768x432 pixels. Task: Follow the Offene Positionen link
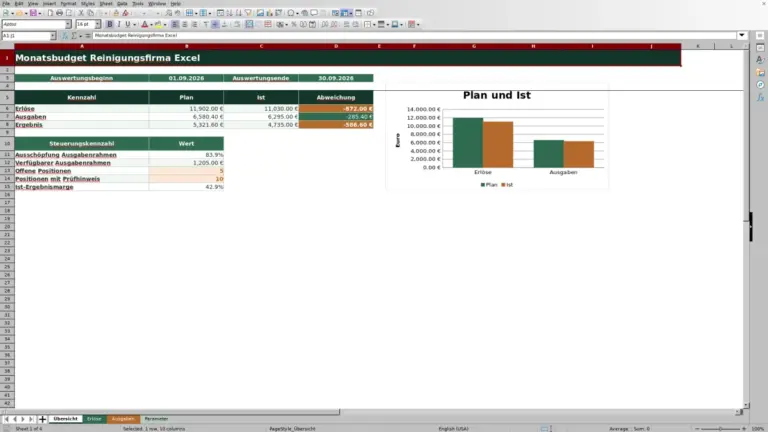coord(43,171)
